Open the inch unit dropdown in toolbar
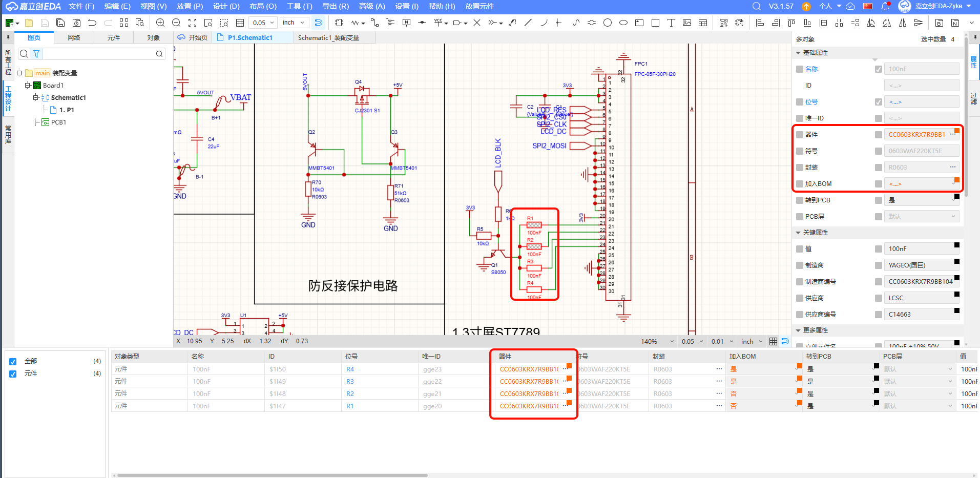The image size is (980, 478). click(294, 23)
